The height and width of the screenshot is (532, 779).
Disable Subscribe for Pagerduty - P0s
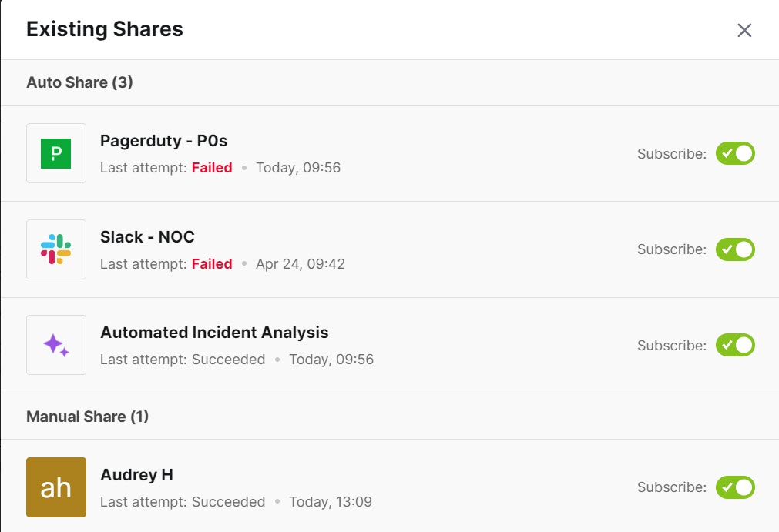(x=735, y=153)
